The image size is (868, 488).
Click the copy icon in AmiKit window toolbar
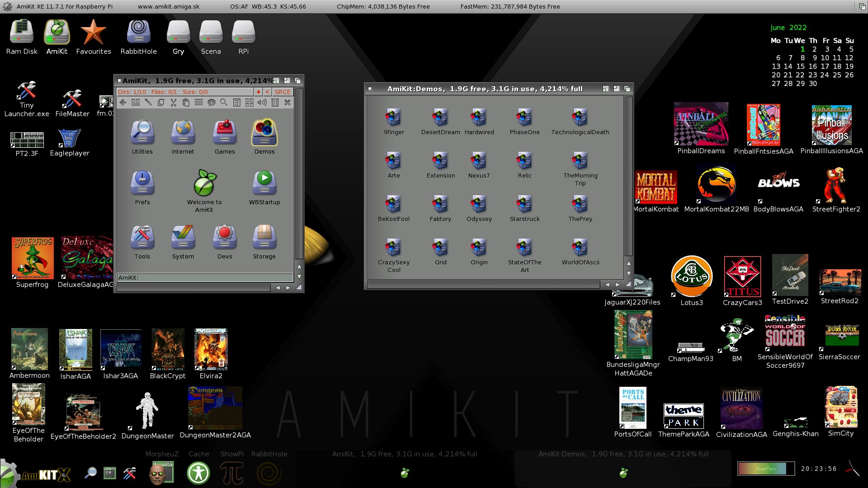pos(160,103)
